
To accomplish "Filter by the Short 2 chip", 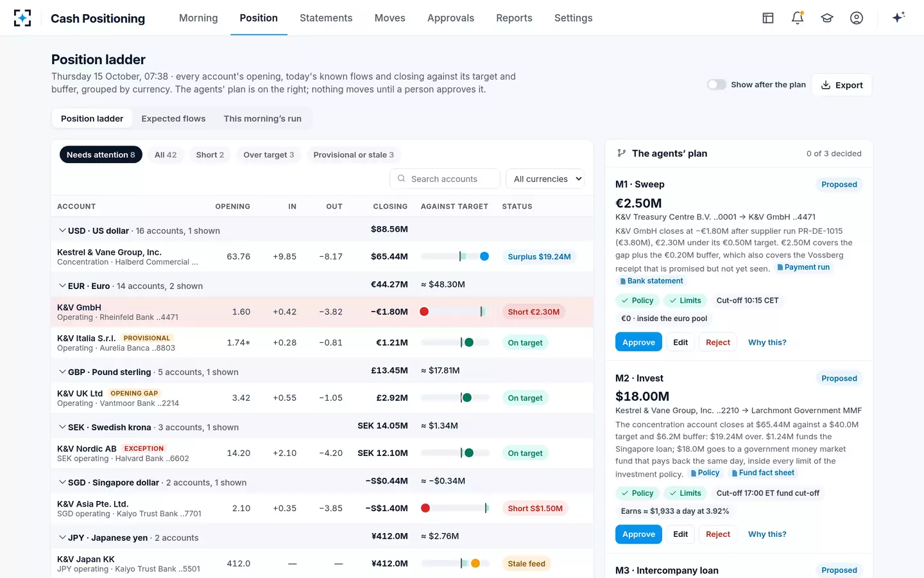I will coord(210,155).
